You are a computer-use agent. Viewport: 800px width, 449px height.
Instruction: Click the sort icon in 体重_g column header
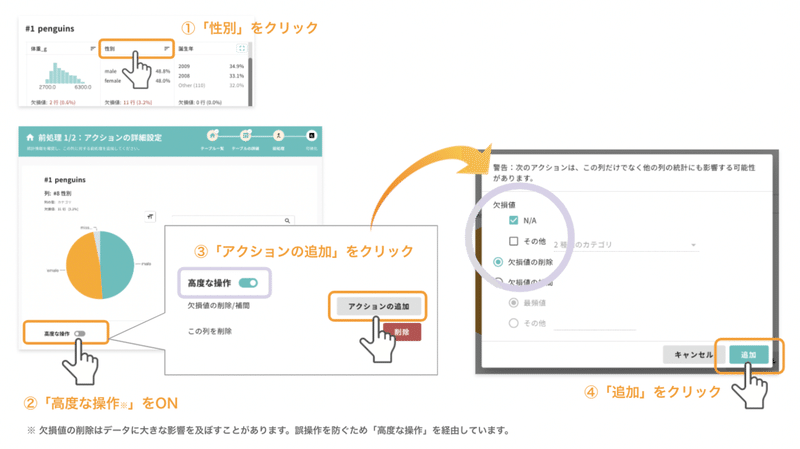point(93,48)
